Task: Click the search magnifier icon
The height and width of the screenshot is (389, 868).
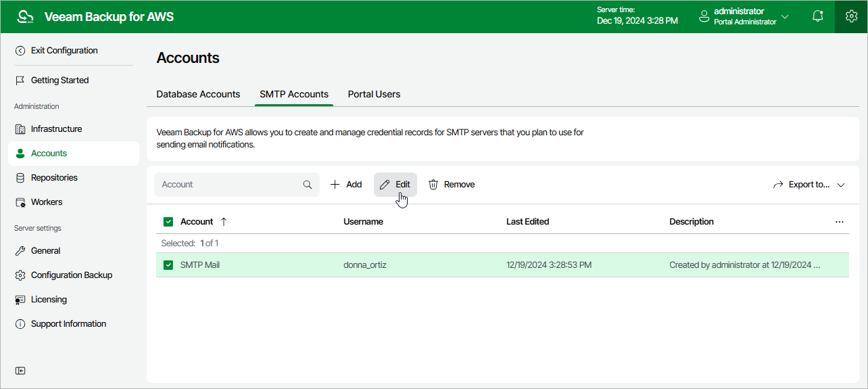Action: coord(308,185)
